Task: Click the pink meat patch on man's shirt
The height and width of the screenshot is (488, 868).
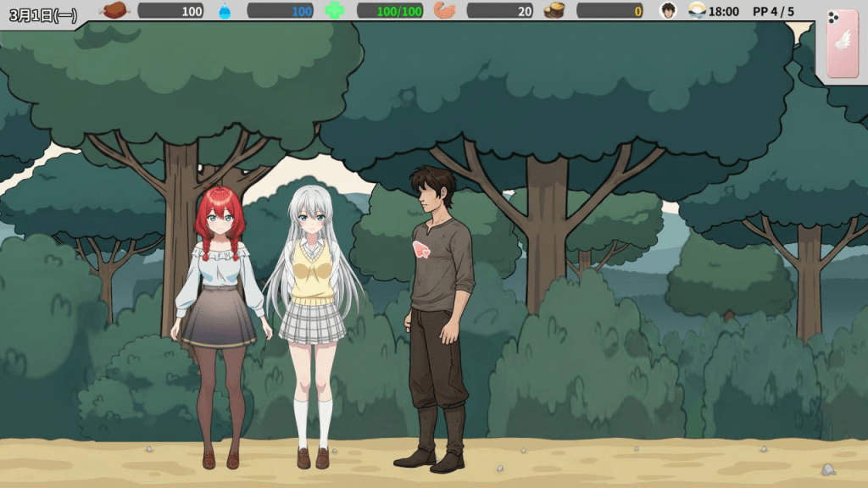Action: [x=423, y=248]
